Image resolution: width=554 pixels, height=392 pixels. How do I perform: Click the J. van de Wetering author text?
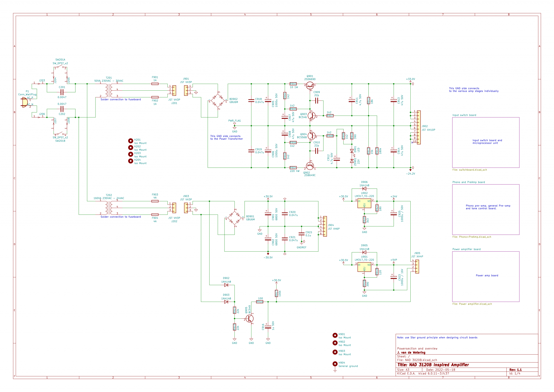point(411,353)
